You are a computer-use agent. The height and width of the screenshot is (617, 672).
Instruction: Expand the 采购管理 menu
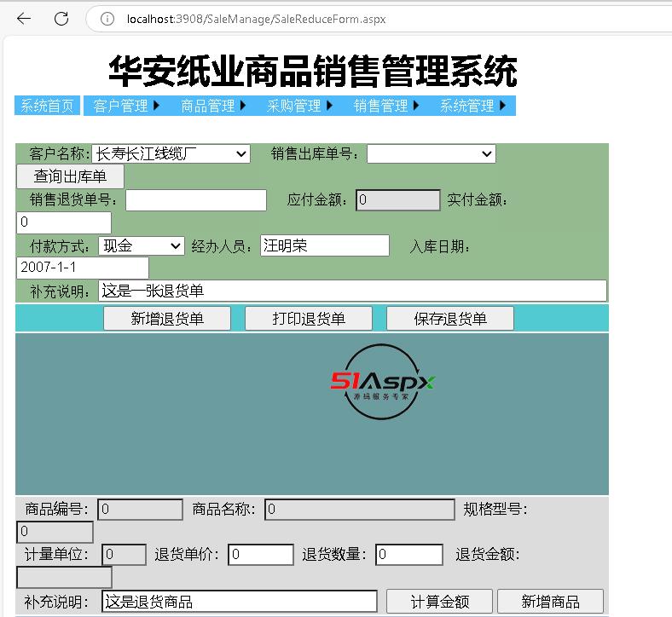[299, 106]
